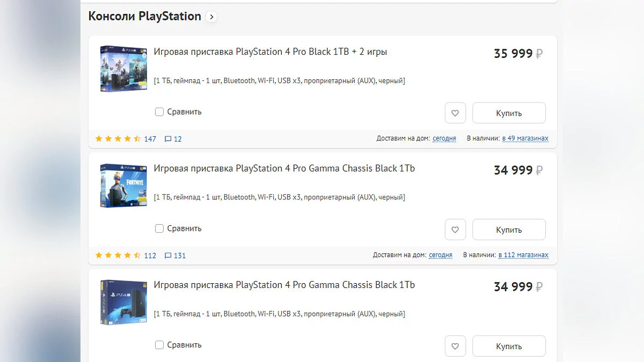This screenshot has height=362, width=644.
Task: Click heart icon on Fortnite bundle listing
Action: point(455,230)
